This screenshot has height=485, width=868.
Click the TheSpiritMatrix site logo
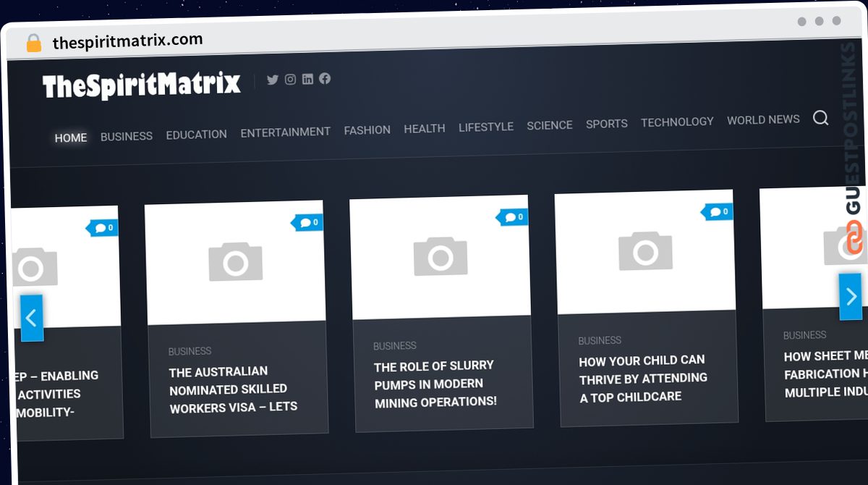[x=142, y=85]
